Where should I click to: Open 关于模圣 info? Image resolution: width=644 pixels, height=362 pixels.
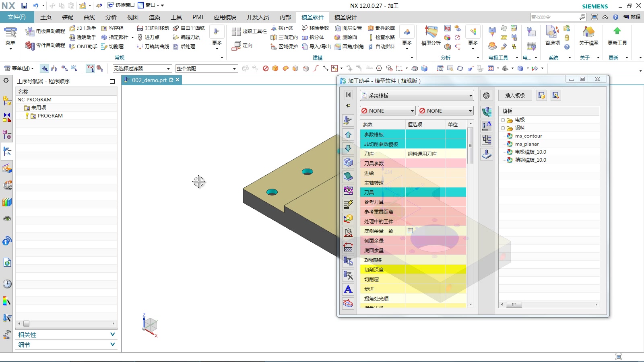pos(588,36)
